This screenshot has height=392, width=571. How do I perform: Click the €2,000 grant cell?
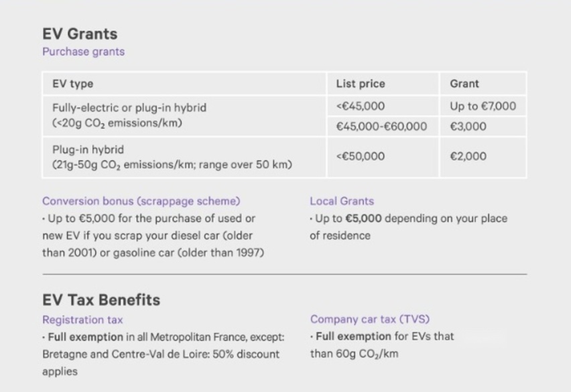[x=483, y=157]
